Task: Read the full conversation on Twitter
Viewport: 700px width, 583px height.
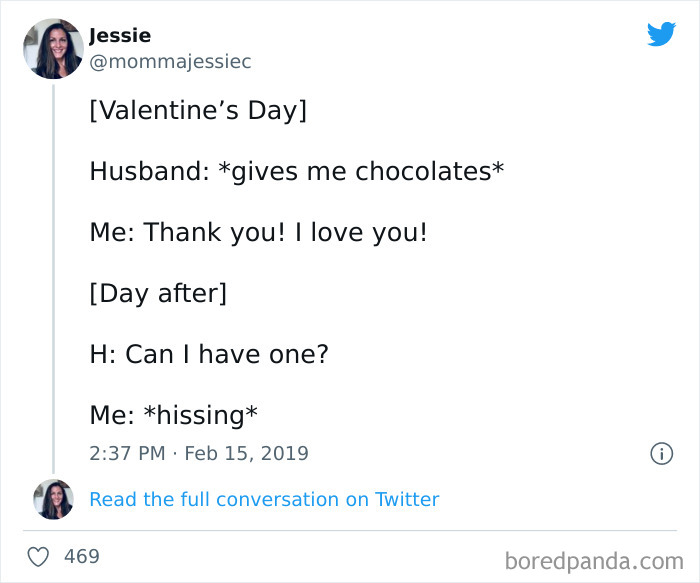Action: coord(264,499)
